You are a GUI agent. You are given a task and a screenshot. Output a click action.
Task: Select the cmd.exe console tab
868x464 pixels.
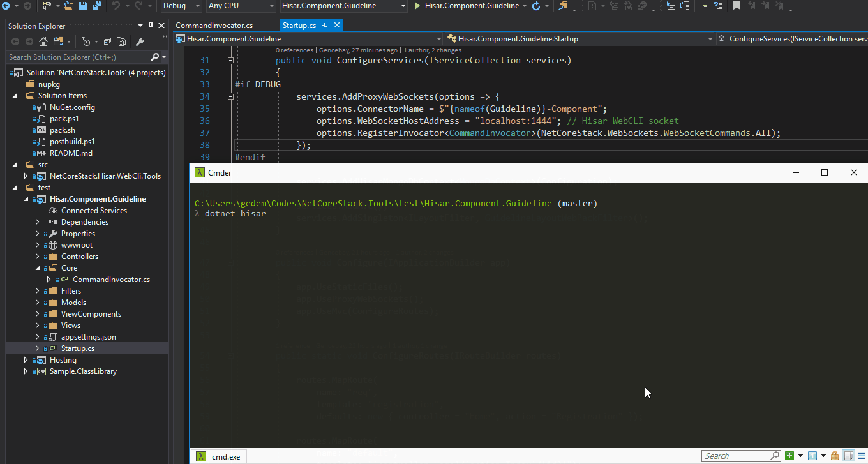(x=226, y=456)
